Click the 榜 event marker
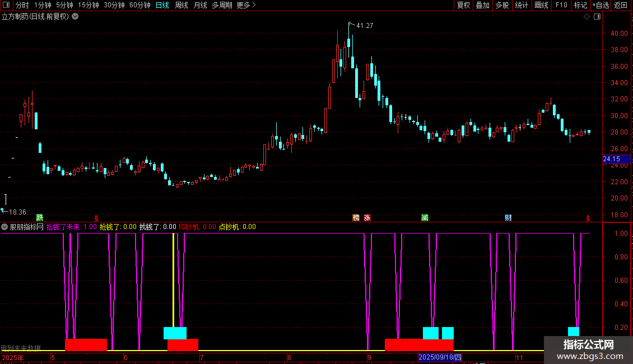The height and width of the screenshot is (364, 633). (x=356, y=217)
